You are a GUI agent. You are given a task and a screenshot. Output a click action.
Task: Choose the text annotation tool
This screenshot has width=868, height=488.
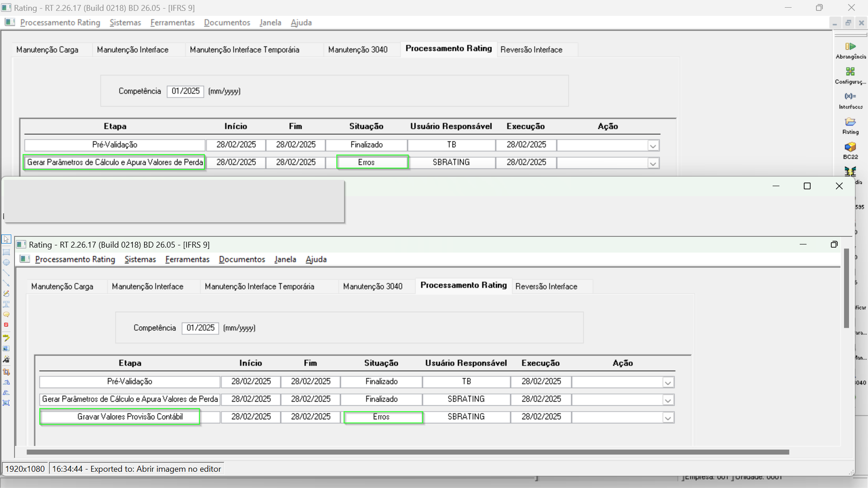click(x=6, y=304)
